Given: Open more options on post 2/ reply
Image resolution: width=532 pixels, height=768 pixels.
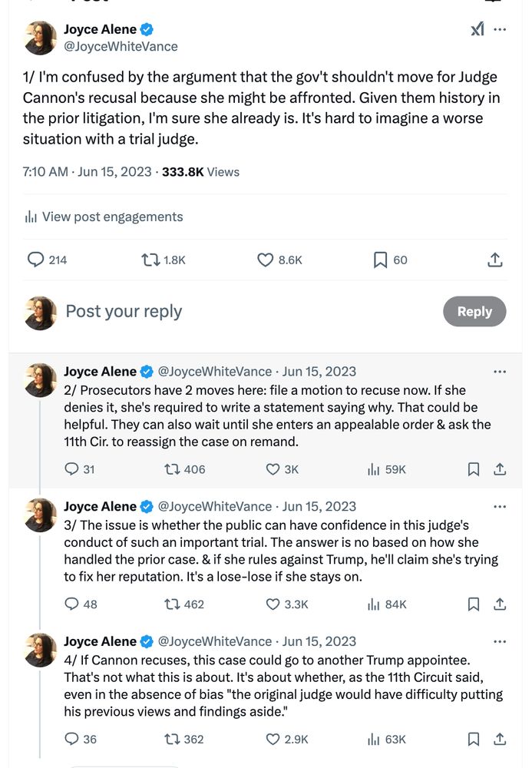Looking at the screenshot, I should click(500, 372).
